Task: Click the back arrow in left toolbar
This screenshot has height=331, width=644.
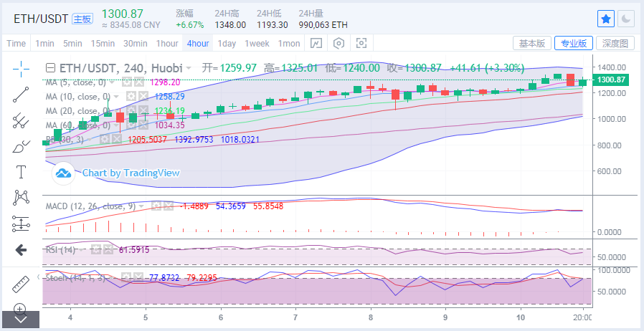Action: point(21,250)
